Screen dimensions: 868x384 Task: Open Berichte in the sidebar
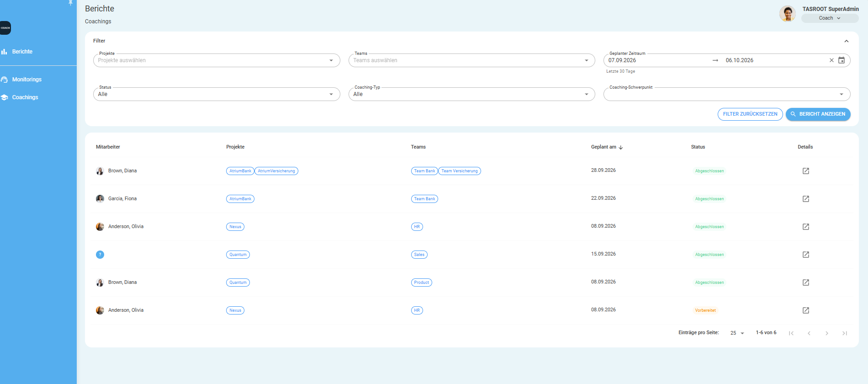click(22, 52)
